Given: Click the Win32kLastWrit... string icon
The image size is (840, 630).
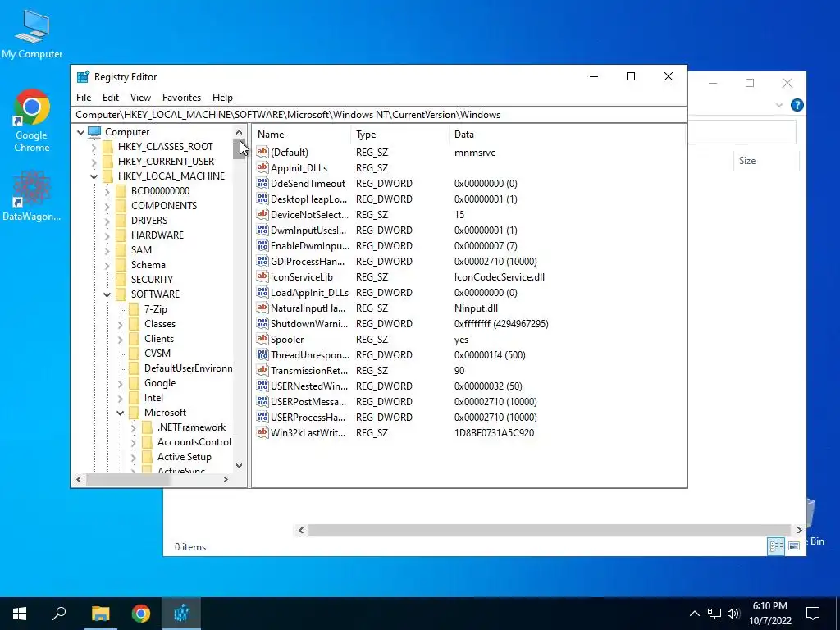Looking at the screenshot, I should point(262,433).
